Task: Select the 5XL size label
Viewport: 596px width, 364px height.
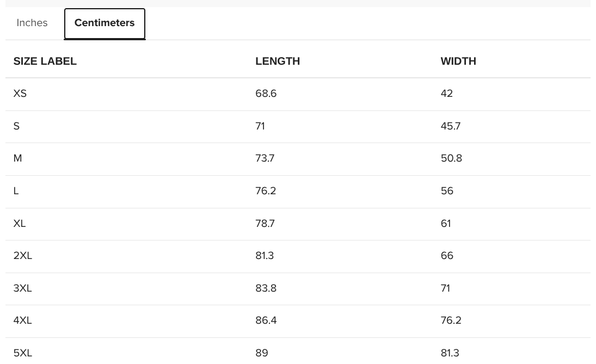Action: (x=22, y=353)
